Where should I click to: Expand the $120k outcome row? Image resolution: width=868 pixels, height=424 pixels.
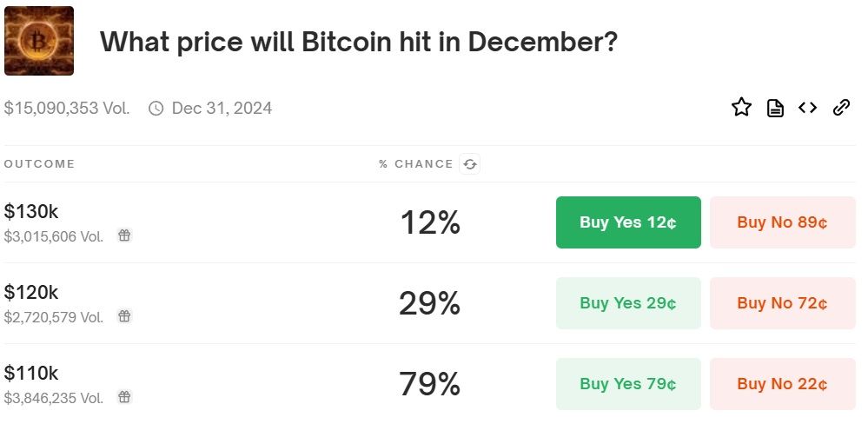261,303
